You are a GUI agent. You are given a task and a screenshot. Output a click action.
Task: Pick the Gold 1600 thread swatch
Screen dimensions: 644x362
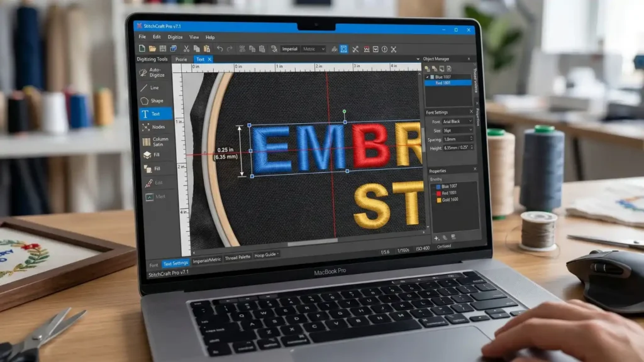(x=439, y=200)
